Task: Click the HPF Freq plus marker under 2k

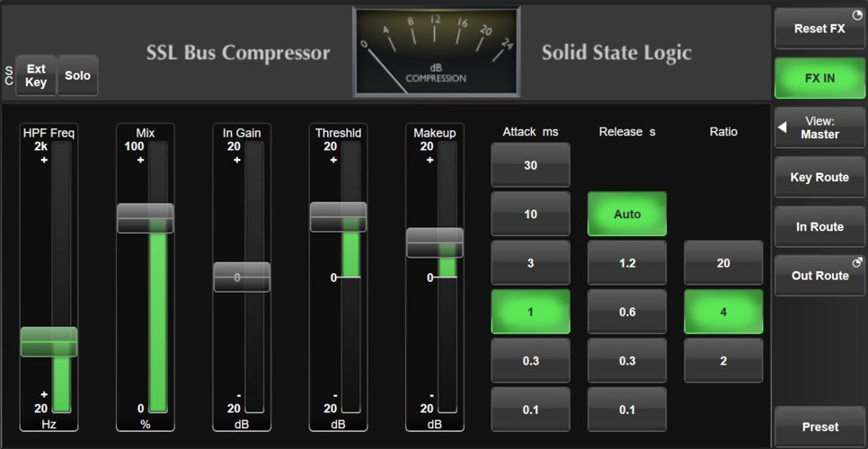Action: pyautogui.click(x=44, y=160)
